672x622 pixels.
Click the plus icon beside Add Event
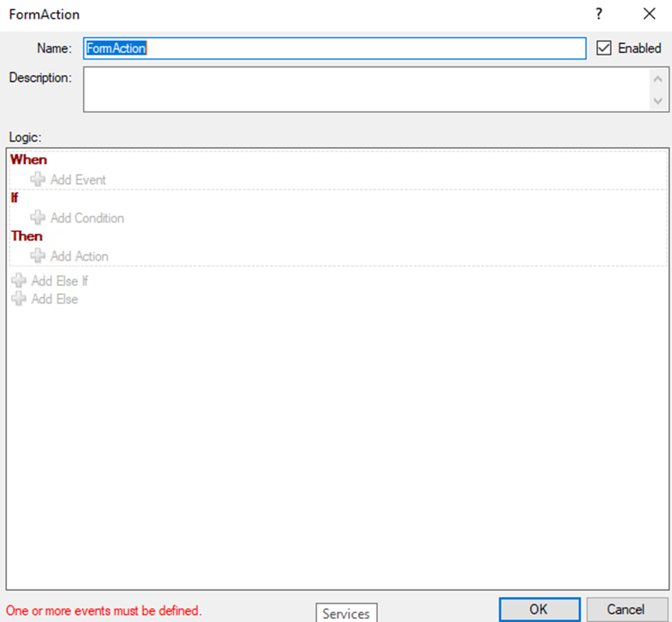tap(38, 180)
